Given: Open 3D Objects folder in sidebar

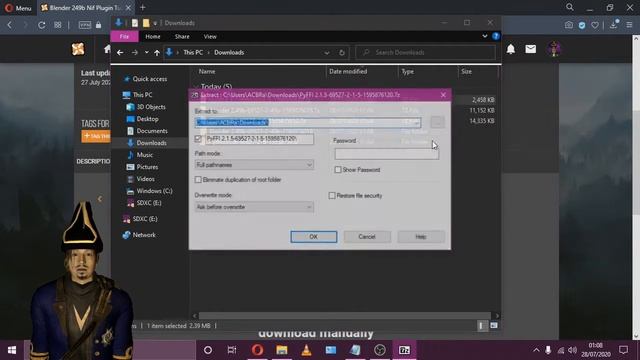Looking at the screenshot, I should point(151,107).
